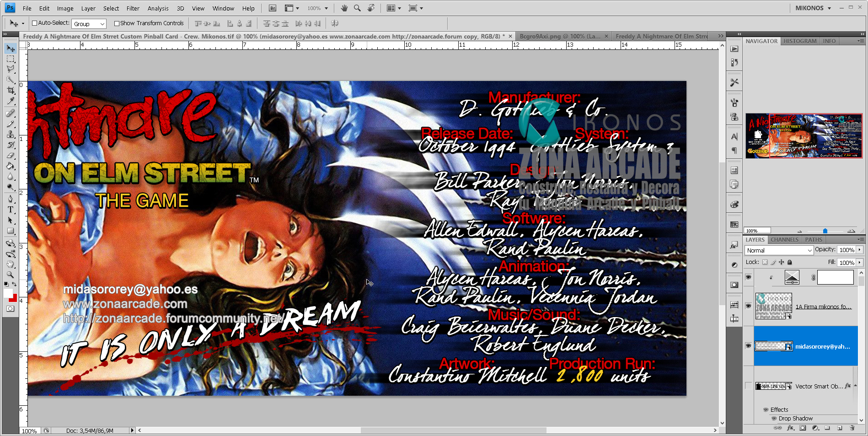Switch to the Histogram tab

[800, 41]
